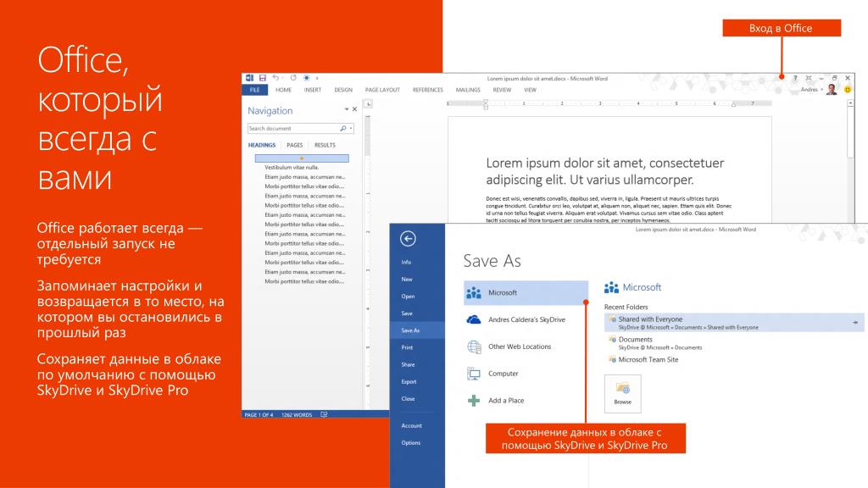This screenshot has width=868, height=488.
Task: Undo last action in quick access toolbar
Action: point(275,78)
